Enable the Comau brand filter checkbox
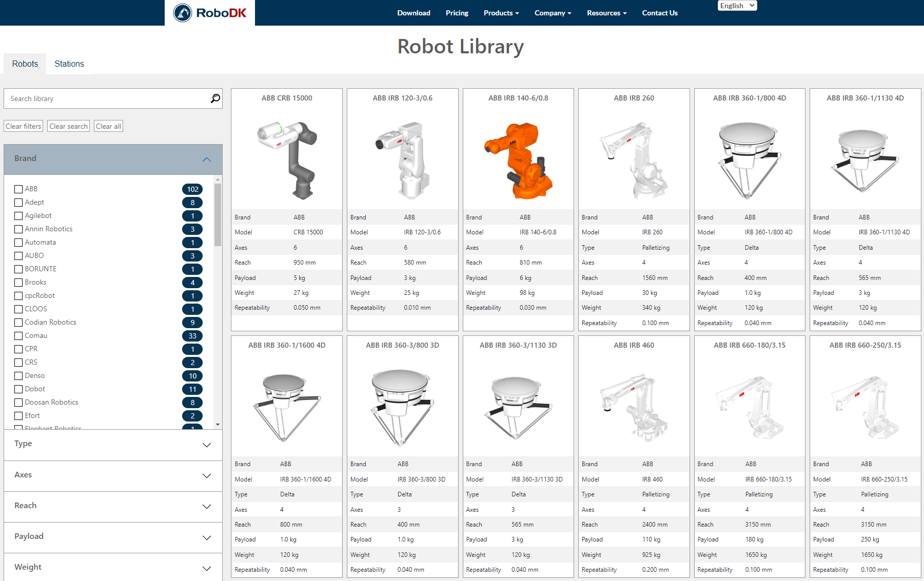 tap(18, 336)
